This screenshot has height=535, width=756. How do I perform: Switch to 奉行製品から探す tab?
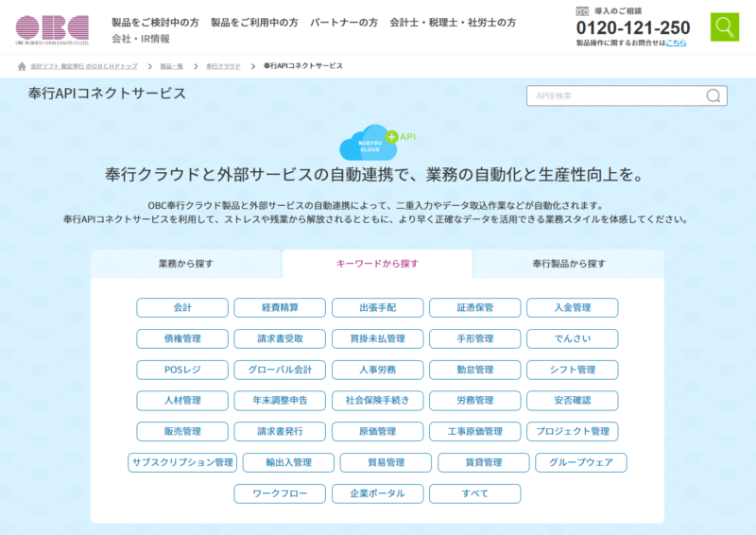point(569,264)
